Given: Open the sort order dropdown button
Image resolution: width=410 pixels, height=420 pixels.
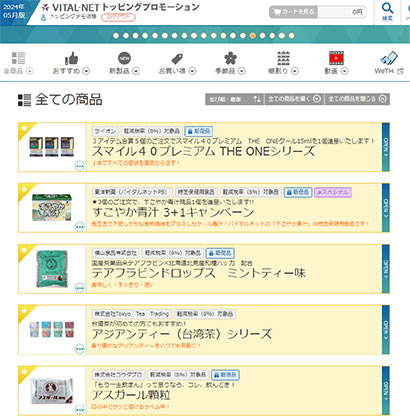Looking at the screenshot, I should tap(234, 99).
